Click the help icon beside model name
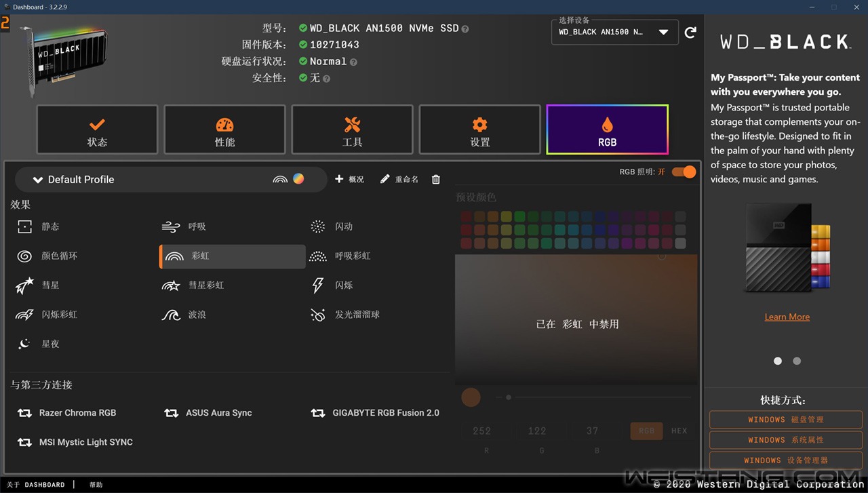The image size is (868, 493). point(465,28)
